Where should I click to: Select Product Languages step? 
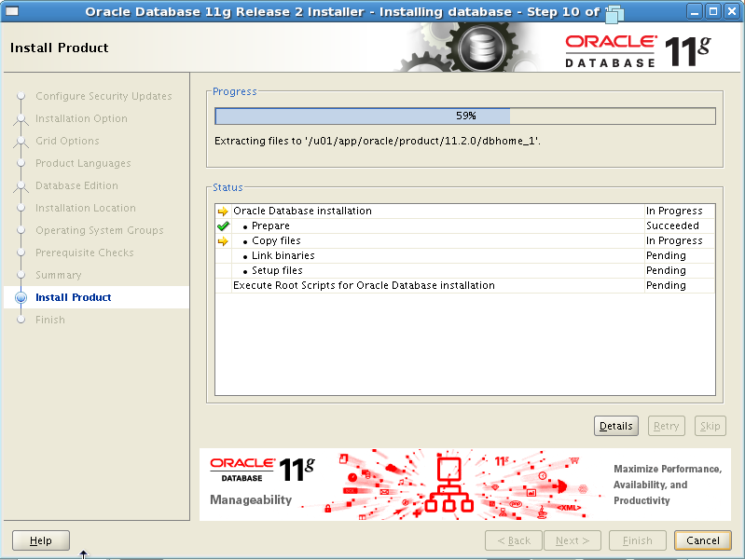pyautogui.click(x=83, y=163)
